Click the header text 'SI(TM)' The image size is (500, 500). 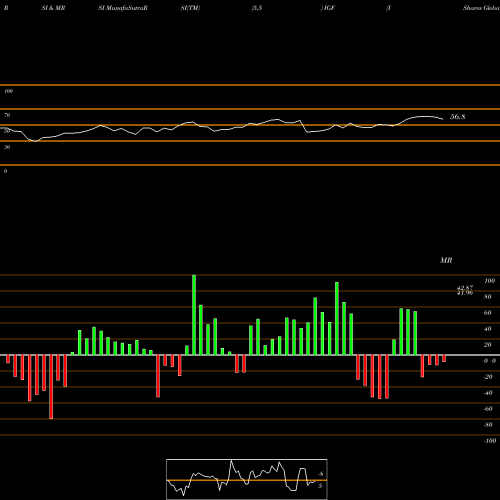[190, 8]
